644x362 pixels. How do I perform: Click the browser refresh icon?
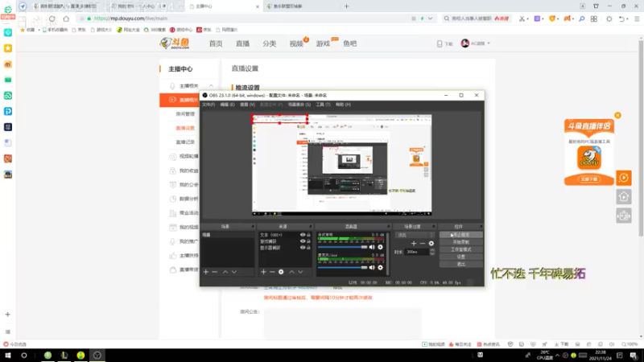coord(52,19)
